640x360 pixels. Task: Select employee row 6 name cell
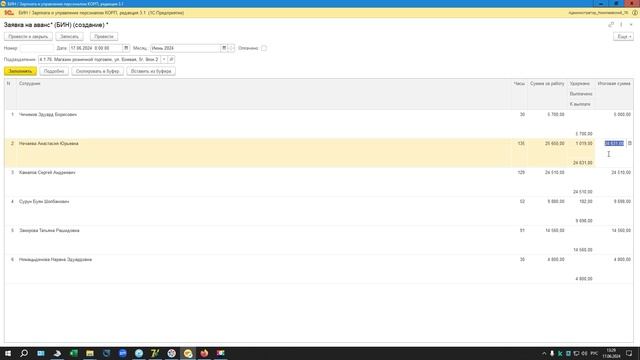(56, 260)
